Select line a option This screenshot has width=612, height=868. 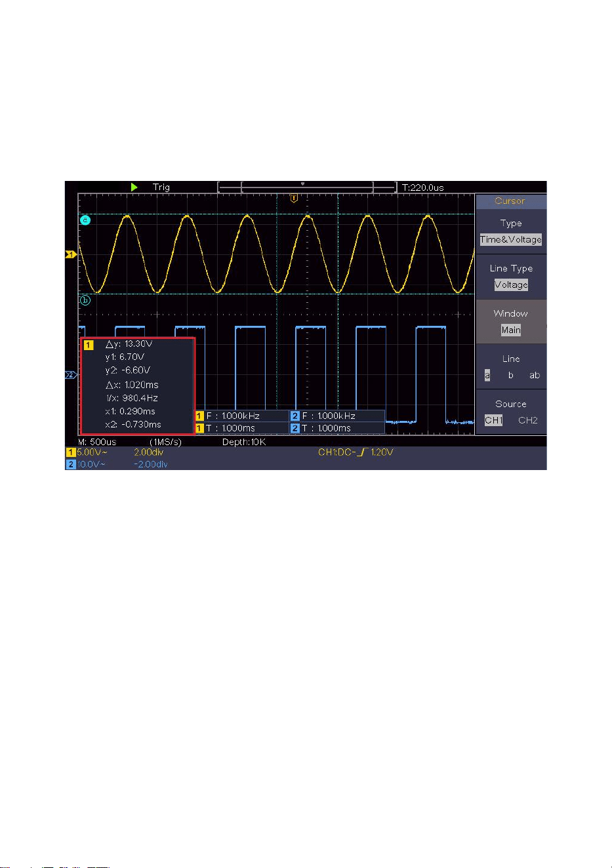click(x=487, y=375)
